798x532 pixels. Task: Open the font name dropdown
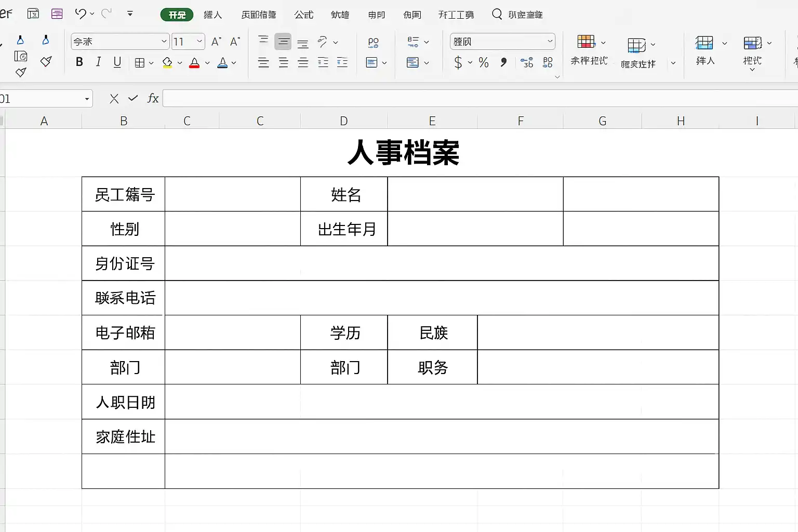click(120, 42)
